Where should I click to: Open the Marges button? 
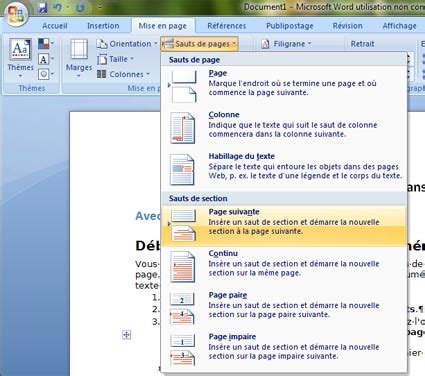[79, 59]
